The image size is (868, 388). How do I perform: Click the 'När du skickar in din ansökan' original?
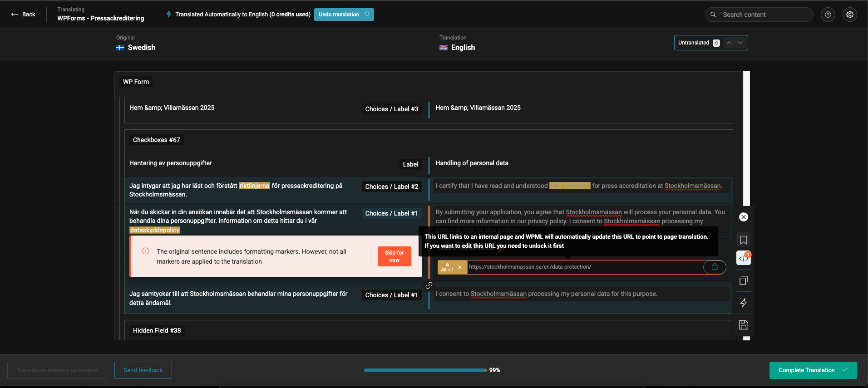(238, 221)
